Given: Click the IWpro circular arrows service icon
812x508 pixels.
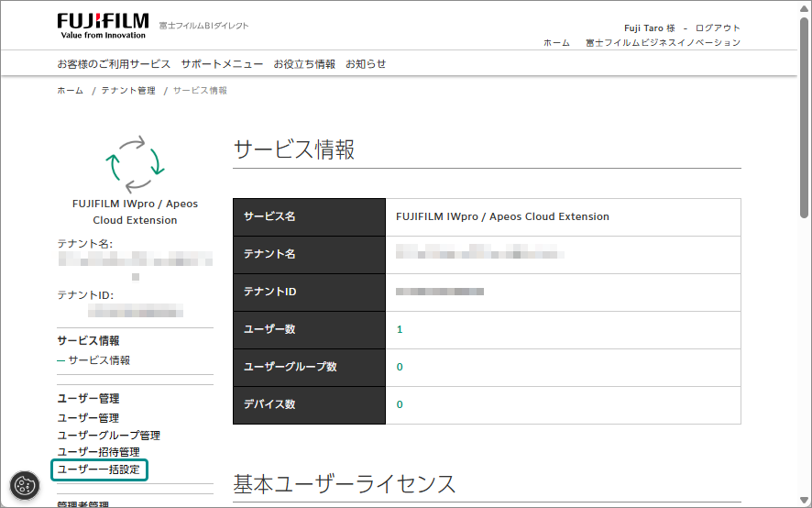Looking at the screenshot, I should tap(135, 164).
